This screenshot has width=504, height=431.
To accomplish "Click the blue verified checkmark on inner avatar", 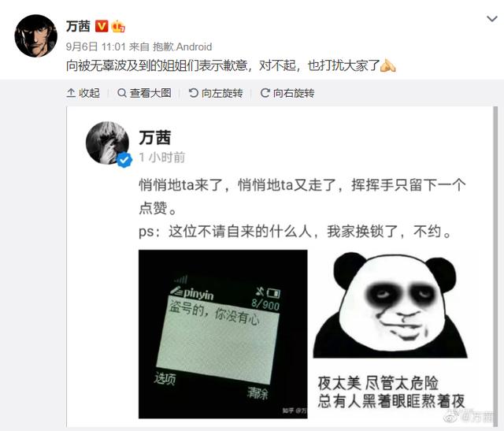I will point(124,160).
